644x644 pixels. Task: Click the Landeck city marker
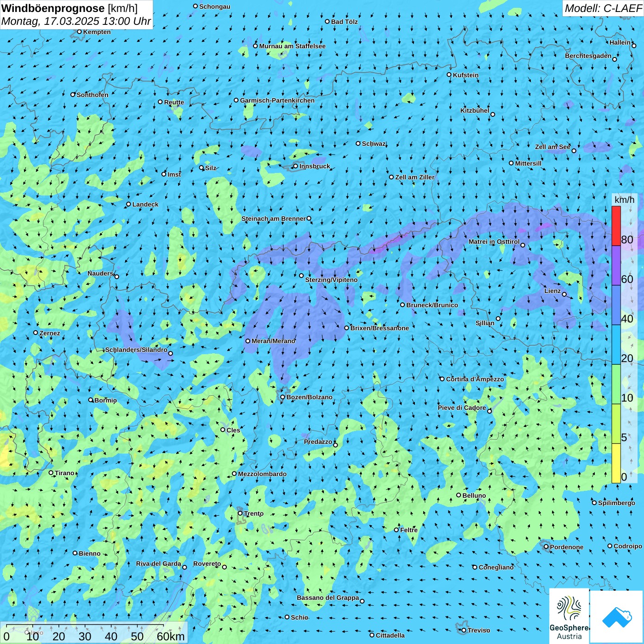pyautogui.click(x=129, y=204)
